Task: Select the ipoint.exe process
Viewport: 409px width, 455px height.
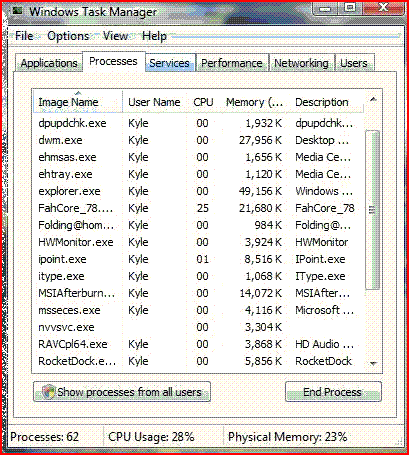Action: coord(198,259)
